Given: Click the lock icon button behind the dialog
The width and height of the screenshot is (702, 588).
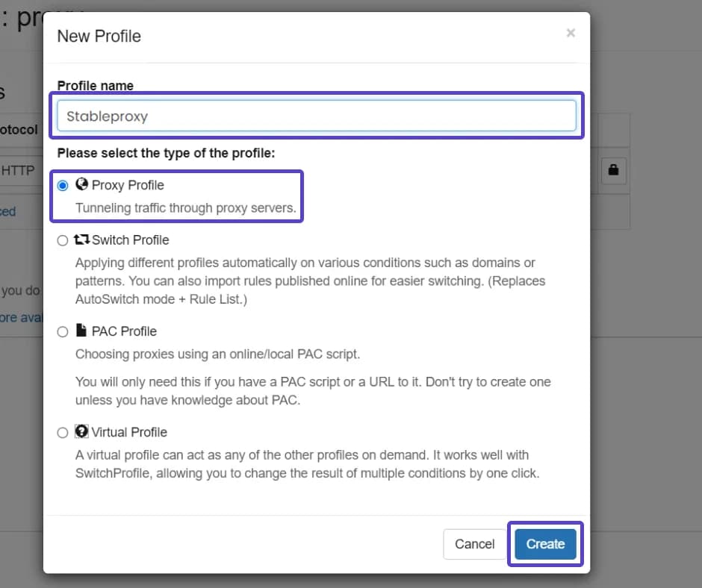Looking at the screenshot, I should (613, 170).
